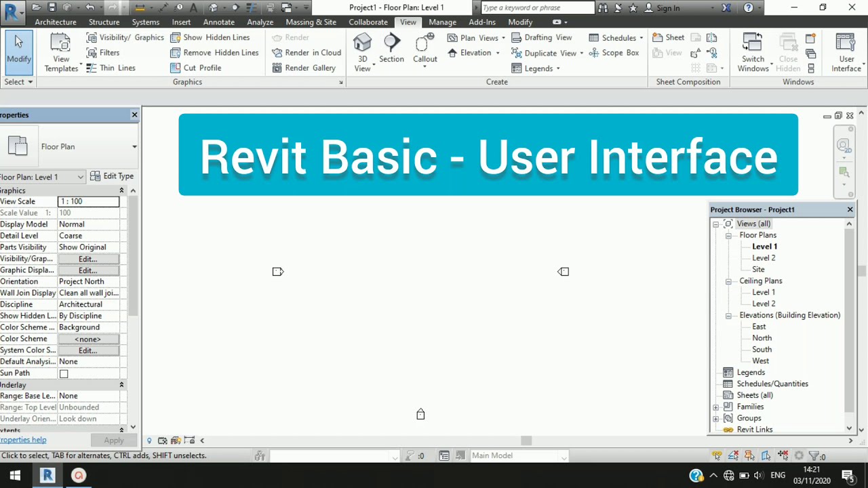Viewport: 868px width, 488px height.
Task: Collapse the Underlay properties section
Action: pos(121,385)
